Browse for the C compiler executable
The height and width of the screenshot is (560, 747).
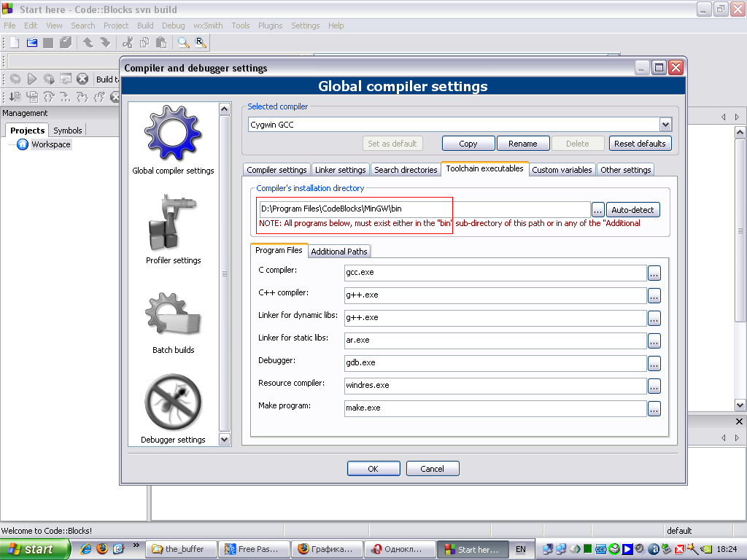(x=654, y=273)
